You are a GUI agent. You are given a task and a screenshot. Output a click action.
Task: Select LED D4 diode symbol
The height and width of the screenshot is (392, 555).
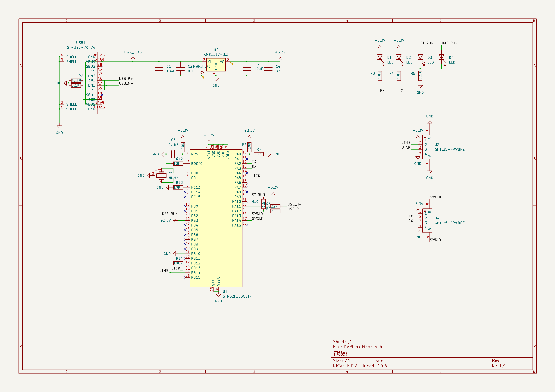442,57
